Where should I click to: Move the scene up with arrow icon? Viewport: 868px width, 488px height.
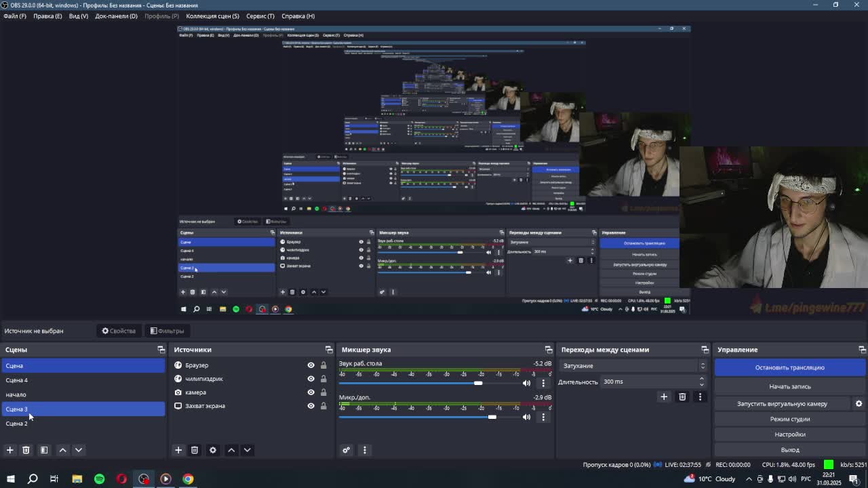[62, 450]
